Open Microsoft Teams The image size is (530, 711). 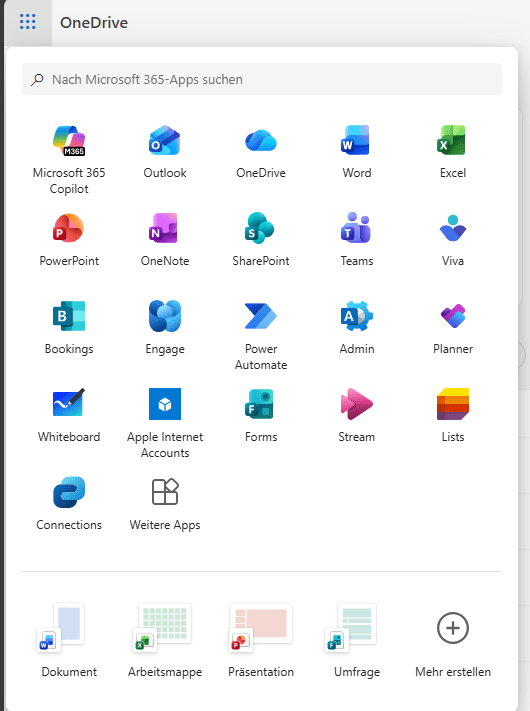[x=357, y=240]
